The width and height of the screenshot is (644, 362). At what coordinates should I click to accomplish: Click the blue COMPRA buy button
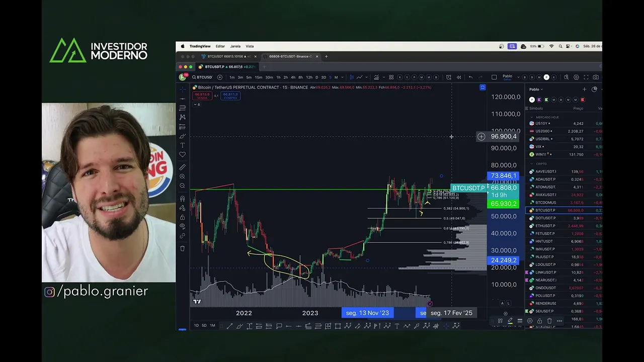[x=230, y=96]
